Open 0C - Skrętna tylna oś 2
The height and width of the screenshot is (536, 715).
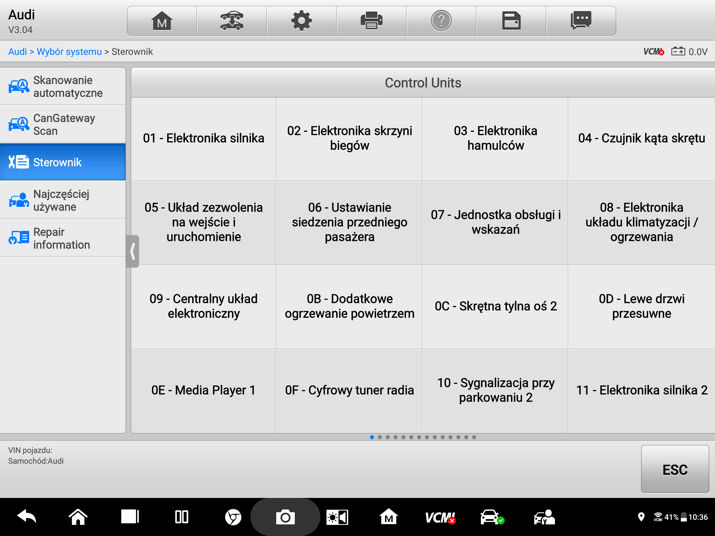(495, 306)
